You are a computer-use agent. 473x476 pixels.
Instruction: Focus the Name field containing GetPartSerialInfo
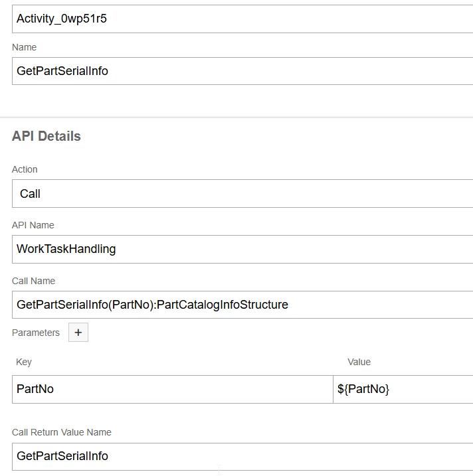click(242, 71)
